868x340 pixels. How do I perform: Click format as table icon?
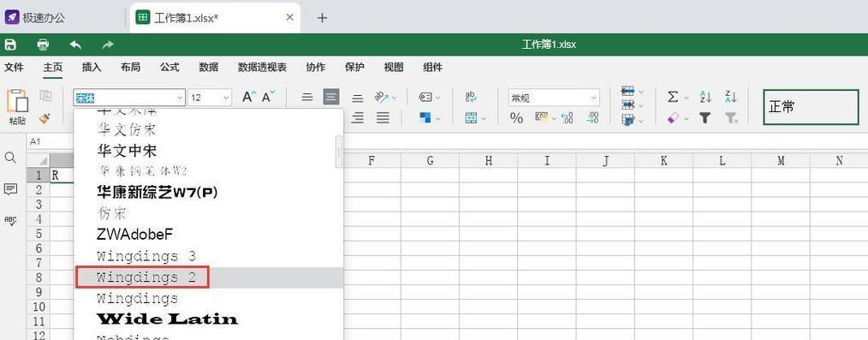coord(627,119)
